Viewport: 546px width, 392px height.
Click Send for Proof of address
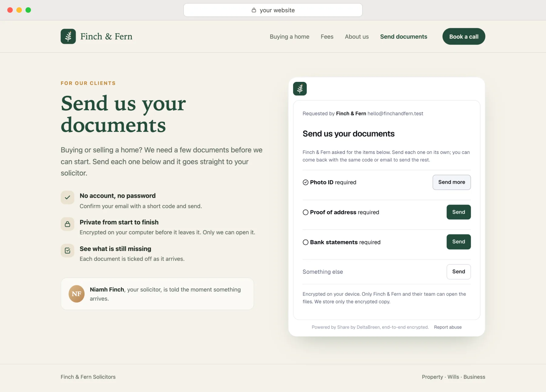(x=459, y=212)
